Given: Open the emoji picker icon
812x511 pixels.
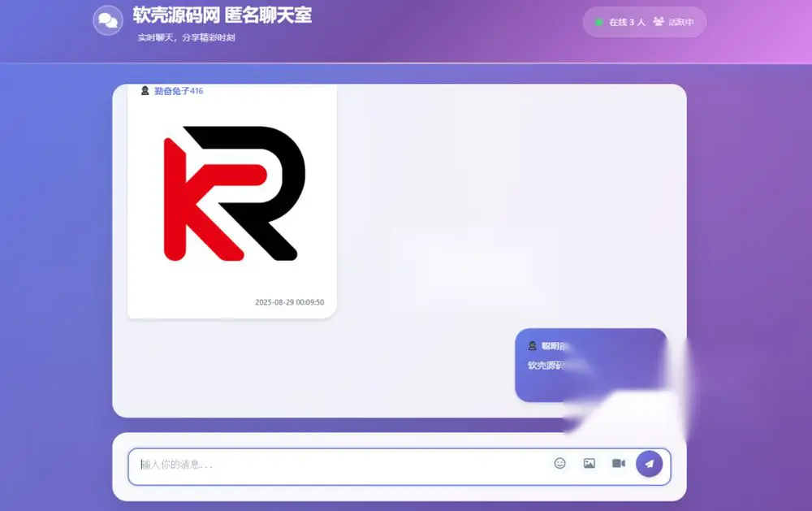Looking at the screenshot, I should [559, 463].
